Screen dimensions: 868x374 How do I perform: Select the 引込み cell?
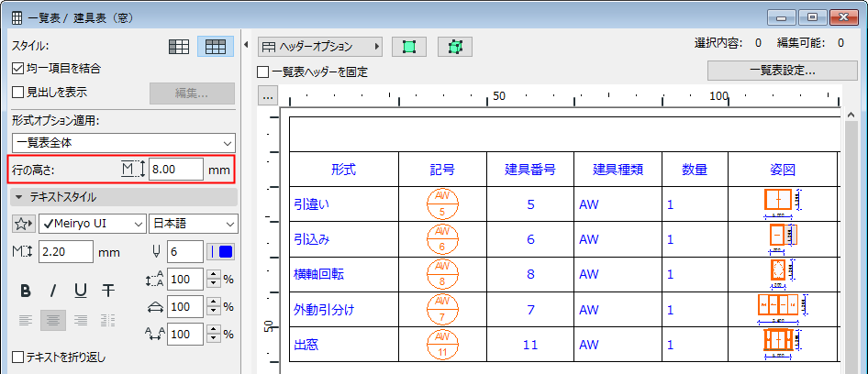click(x=344, y=239)
